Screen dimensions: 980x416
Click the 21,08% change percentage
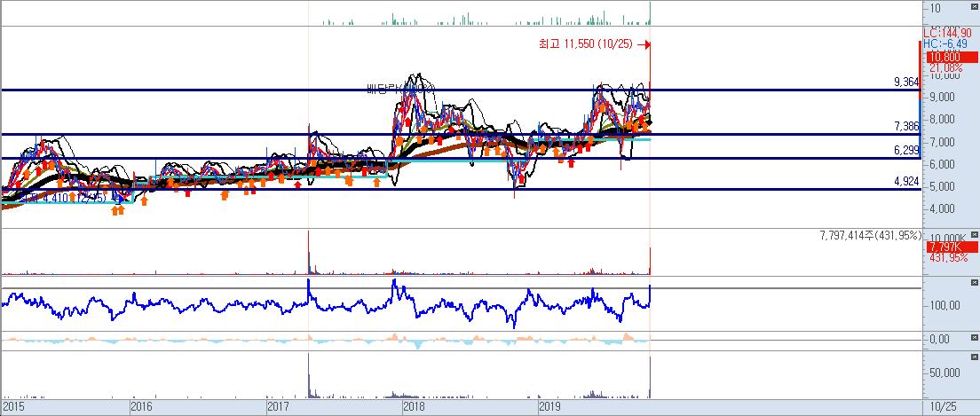point(946,67)
